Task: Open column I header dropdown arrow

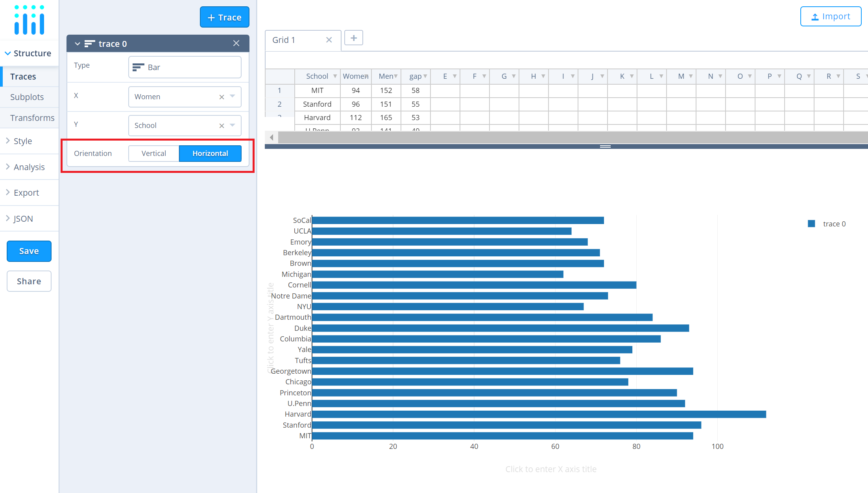Action: point(573,76)
